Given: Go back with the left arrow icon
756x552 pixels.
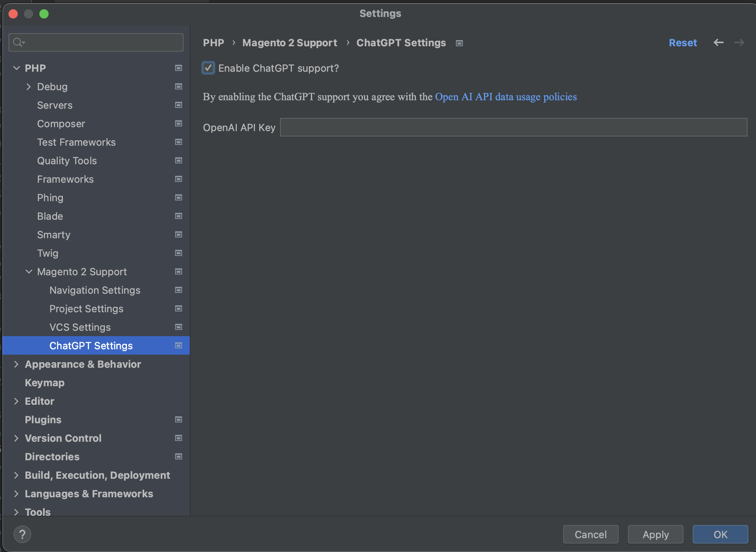Looking at the screenshot, I should point(719,42).
